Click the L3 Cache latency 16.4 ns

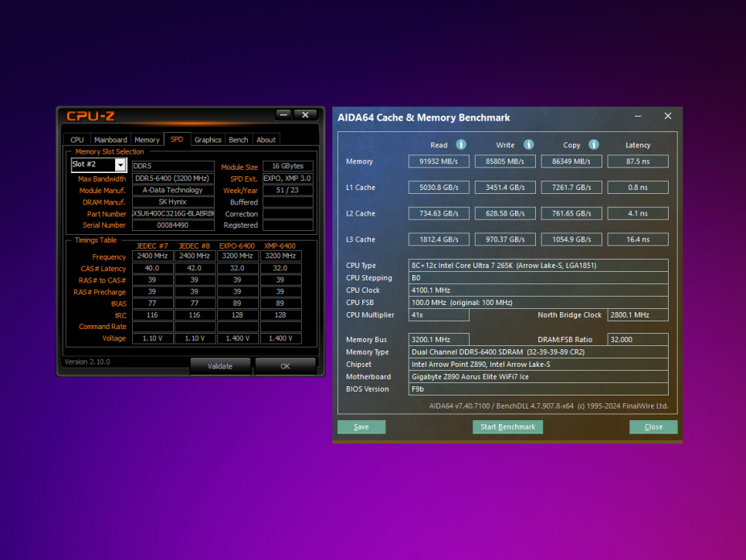tap(638, 239)
